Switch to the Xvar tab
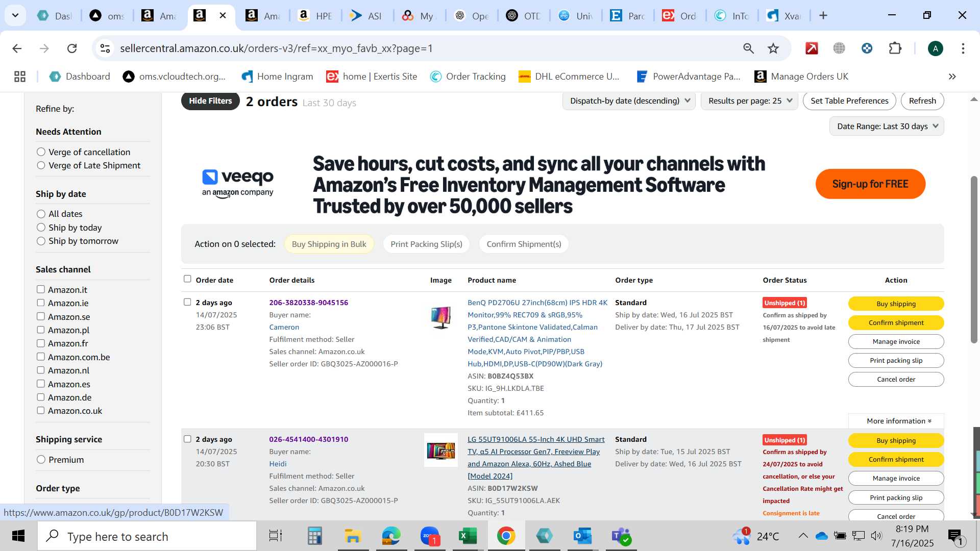Screen dimensions: 980x551 [x=785, y=16]
